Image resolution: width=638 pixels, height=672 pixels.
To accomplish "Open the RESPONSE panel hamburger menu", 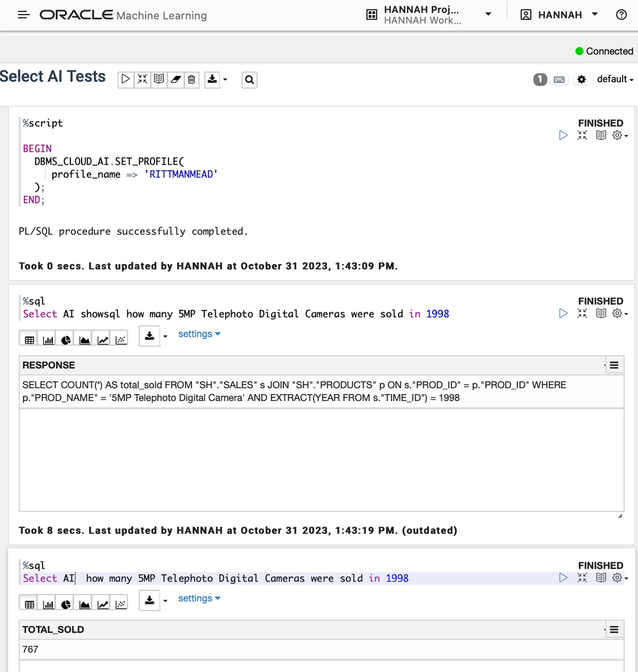I will point(614,365).
